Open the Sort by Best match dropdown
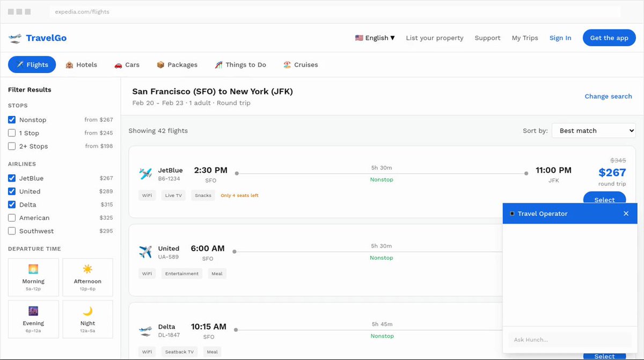 point(594,130)
